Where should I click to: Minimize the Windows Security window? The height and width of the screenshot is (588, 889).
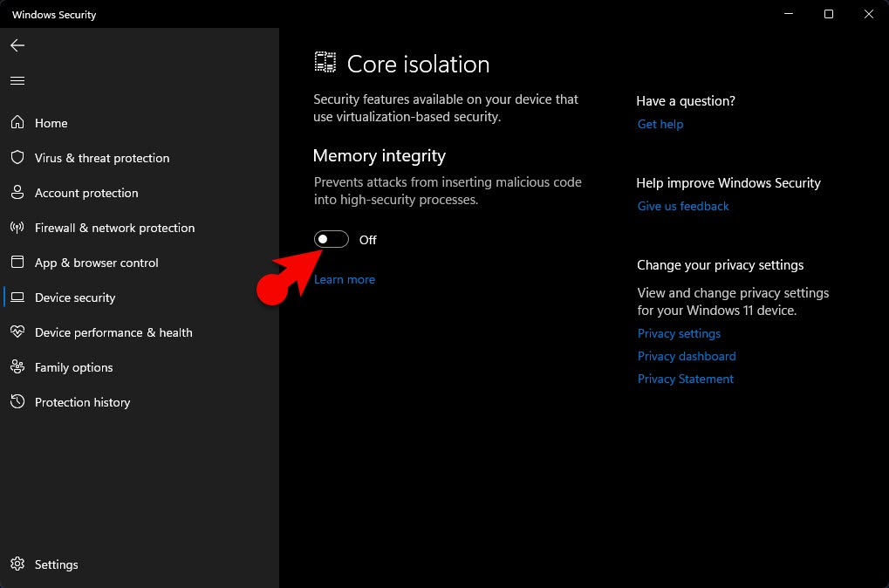(789, 14)
